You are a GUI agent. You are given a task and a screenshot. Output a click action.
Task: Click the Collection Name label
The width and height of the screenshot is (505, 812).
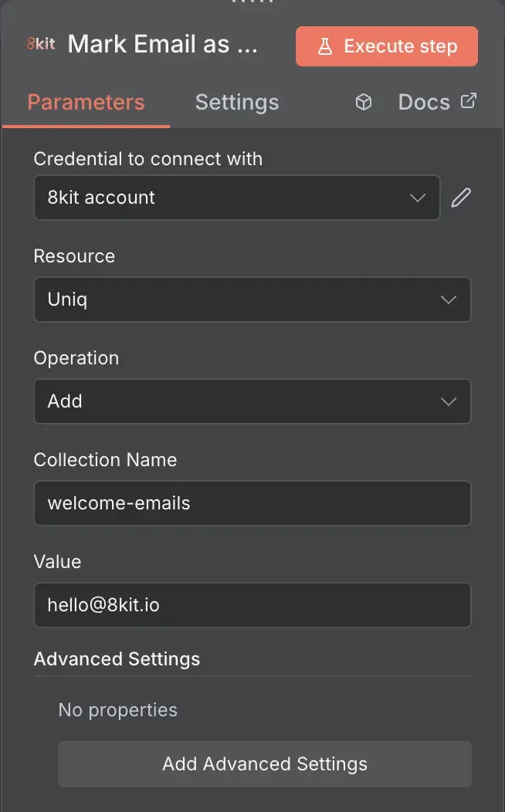coord(105,460)
